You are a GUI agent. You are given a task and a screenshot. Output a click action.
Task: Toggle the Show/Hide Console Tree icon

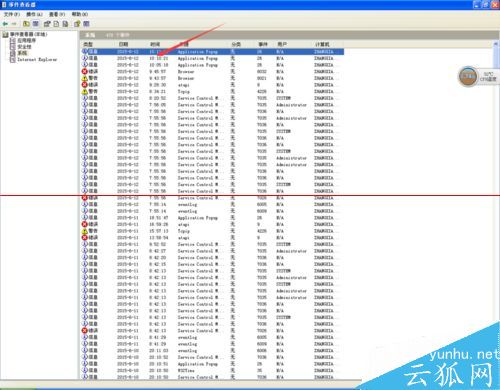[x=36, y=24]
